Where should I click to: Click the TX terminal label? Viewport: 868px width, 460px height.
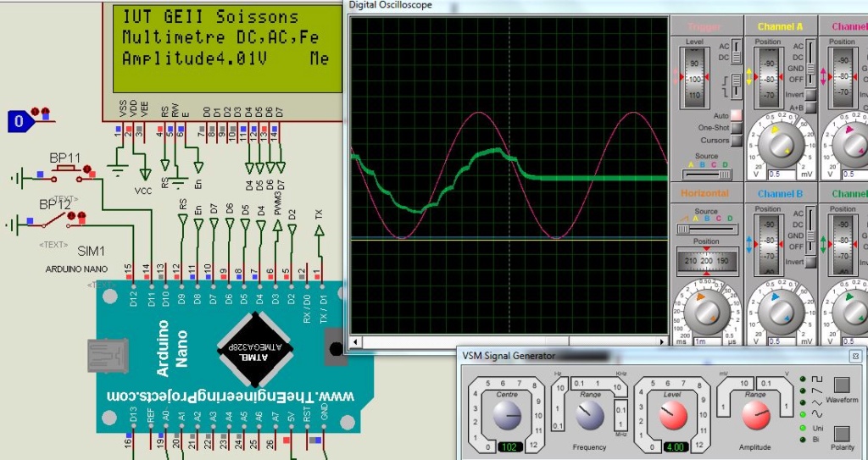(x=319, y=214)
